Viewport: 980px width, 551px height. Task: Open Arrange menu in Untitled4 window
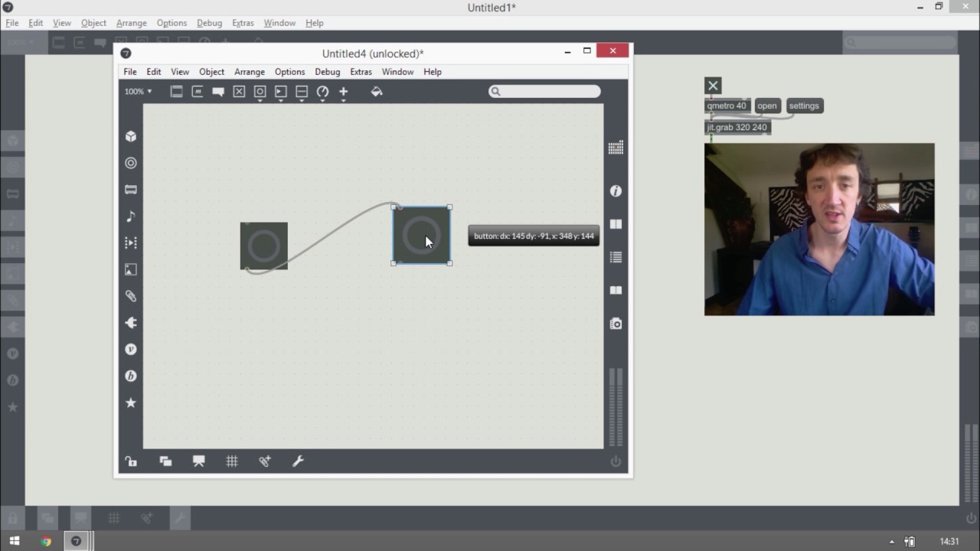(x=250, y=72)
